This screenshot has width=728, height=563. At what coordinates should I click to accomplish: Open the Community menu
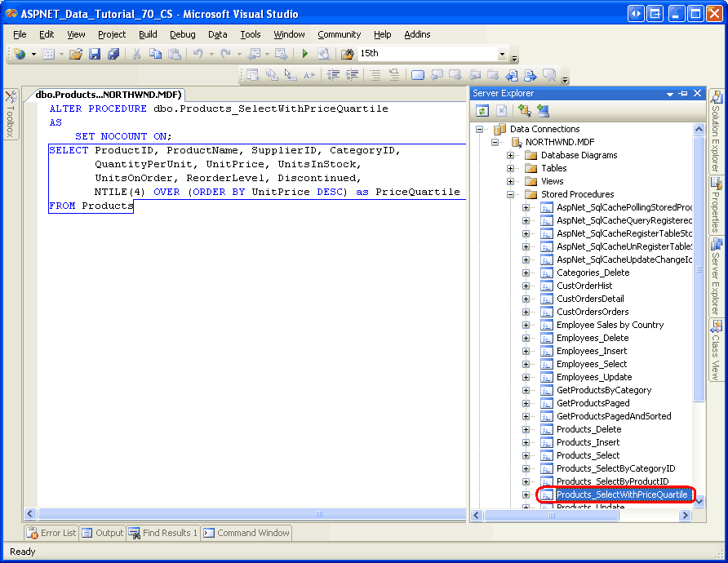339,34
